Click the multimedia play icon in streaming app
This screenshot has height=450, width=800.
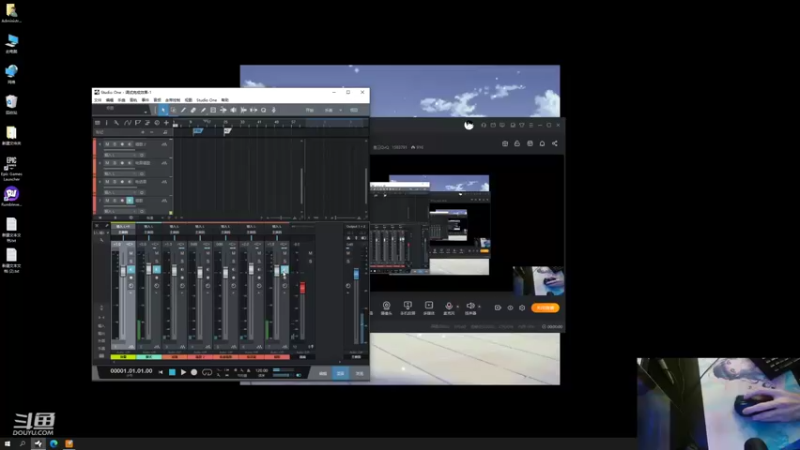pos(429,305)
